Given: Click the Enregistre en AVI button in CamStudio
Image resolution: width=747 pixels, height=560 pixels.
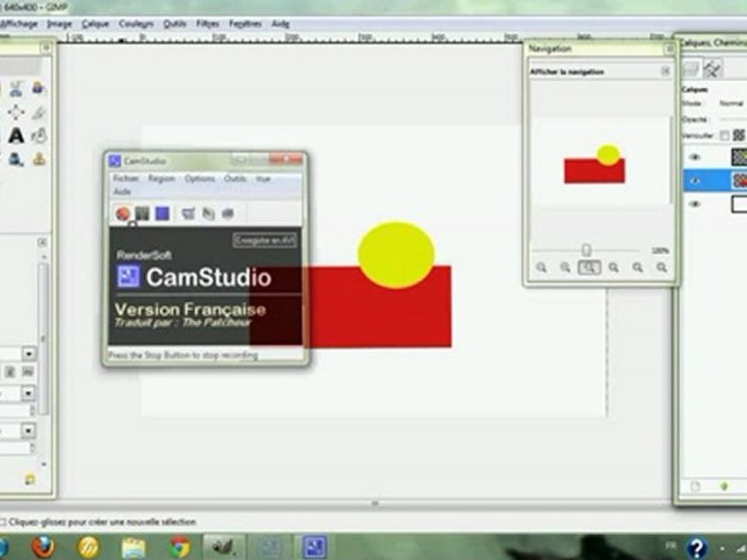Looking at the screenshot, I should (265, 240).
